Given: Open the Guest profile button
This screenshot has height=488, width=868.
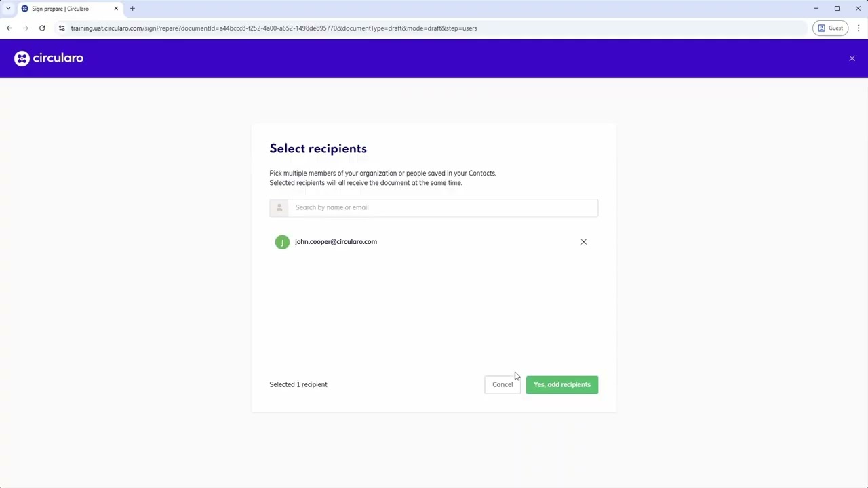Looking at the screenshot, I should [831, 28].
